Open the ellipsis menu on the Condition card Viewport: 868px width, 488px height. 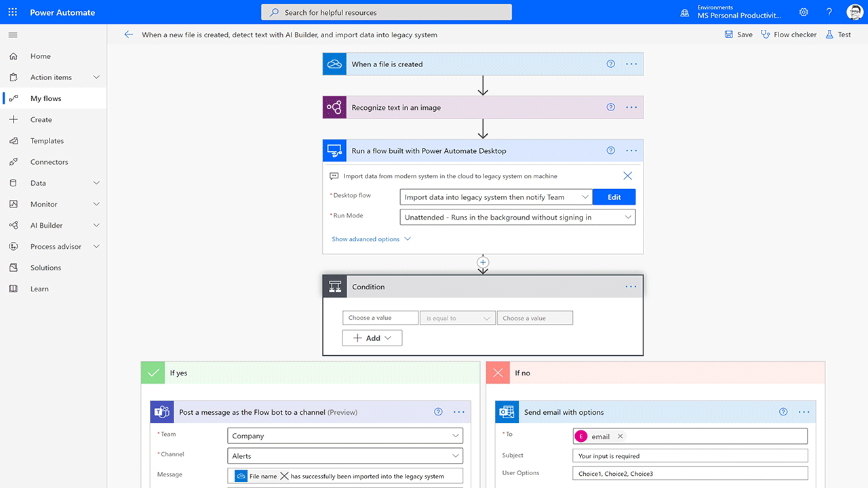click(631, 286)
